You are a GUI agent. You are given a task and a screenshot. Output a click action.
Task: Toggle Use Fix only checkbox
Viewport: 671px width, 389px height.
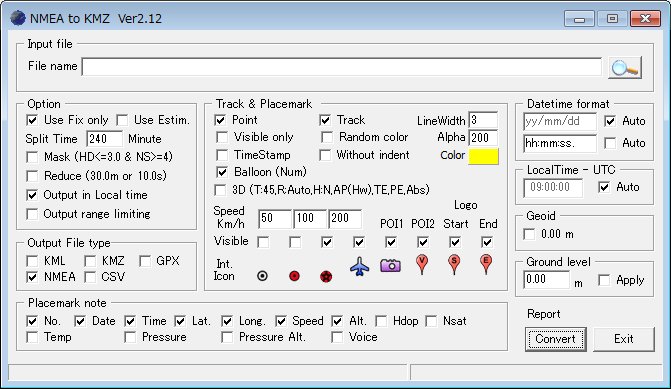[x=32, y=120]
